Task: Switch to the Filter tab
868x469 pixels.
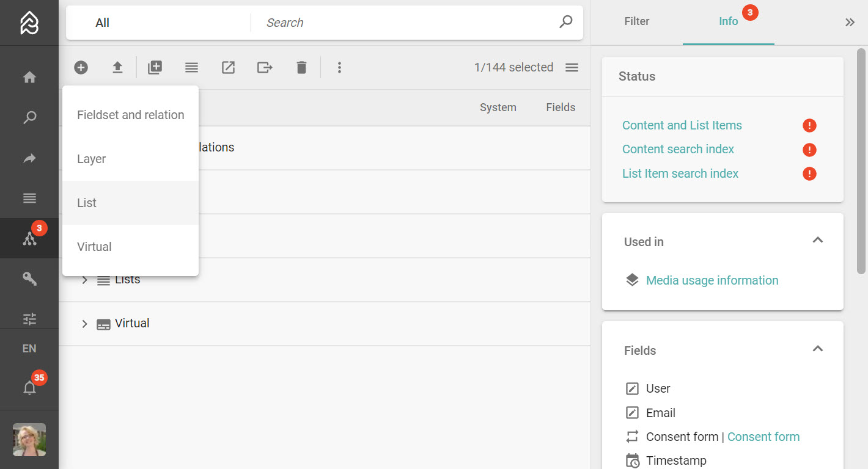Action: pos(637,21)
